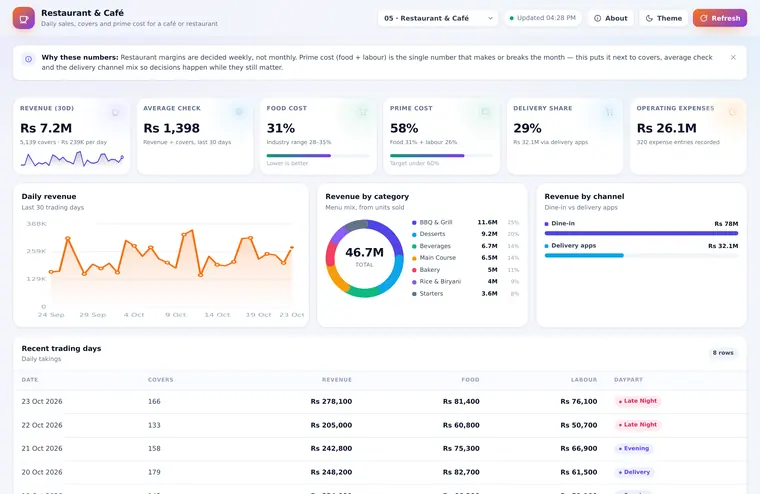
Task: Click the Daily revenue line chart
Action: coord(165,269)
